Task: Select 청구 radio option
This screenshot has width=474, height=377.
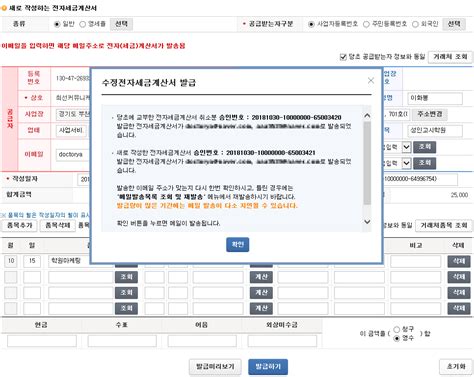Action: [x=397, y=329]
